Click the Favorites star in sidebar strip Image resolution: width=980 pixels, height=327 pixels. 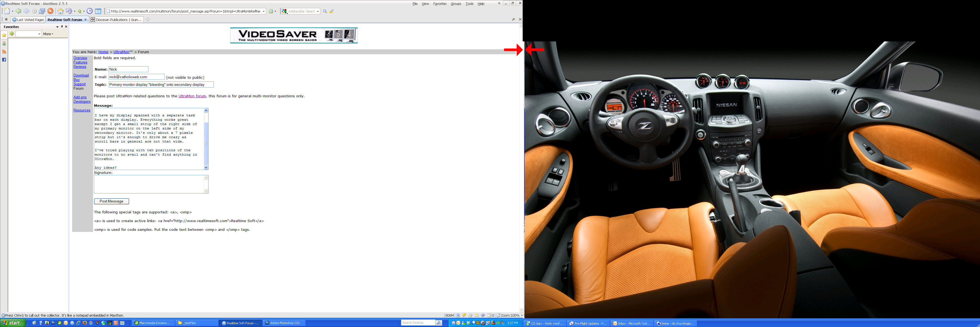pos(4,35)
